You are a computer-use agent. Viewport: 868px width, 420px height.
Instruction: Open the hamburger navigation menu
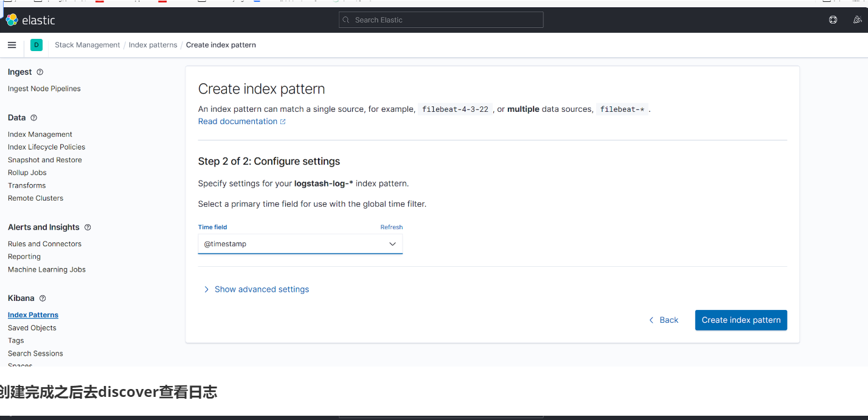(x=12, y=45)
